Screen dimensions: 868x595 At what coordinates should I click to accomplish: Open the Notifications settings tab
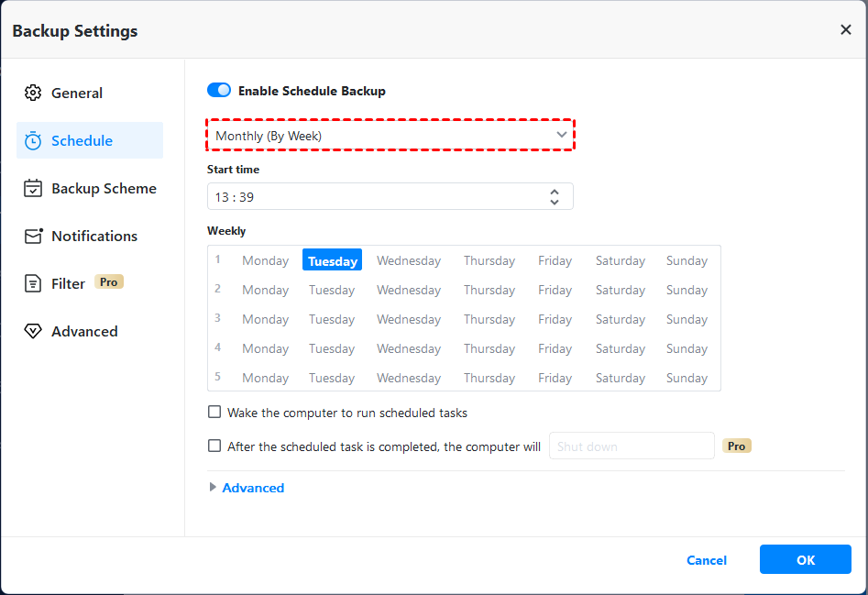[x=93, y=236]
